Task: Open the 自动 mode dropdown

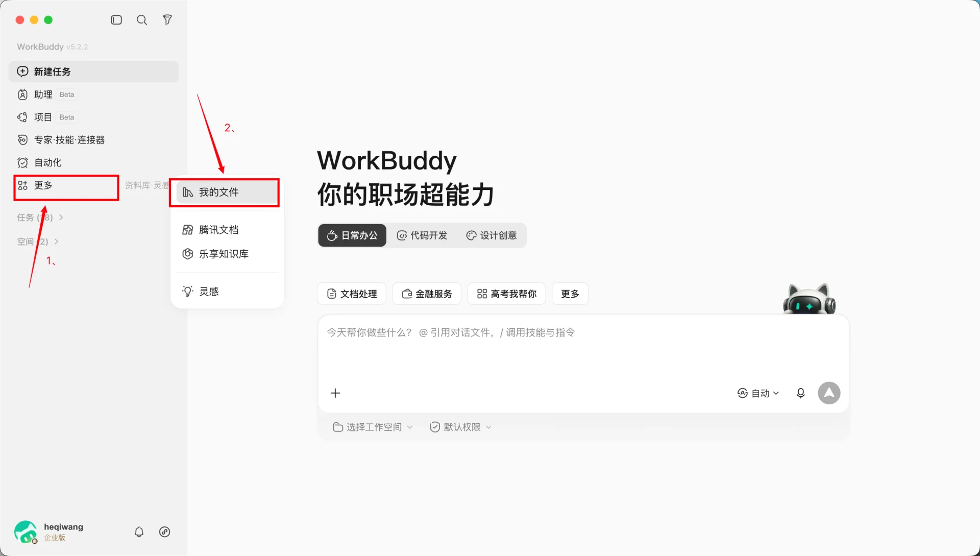Action: [x=758, y=393]
